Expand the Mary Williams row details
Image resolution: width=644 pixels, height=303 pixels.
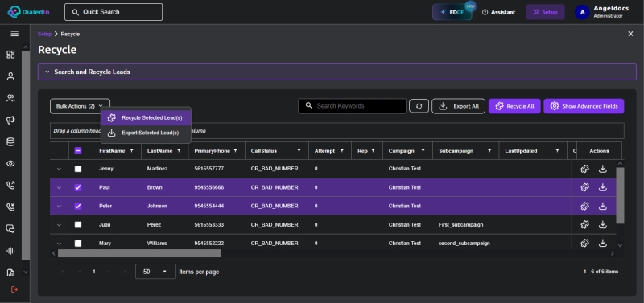[59, 244]
